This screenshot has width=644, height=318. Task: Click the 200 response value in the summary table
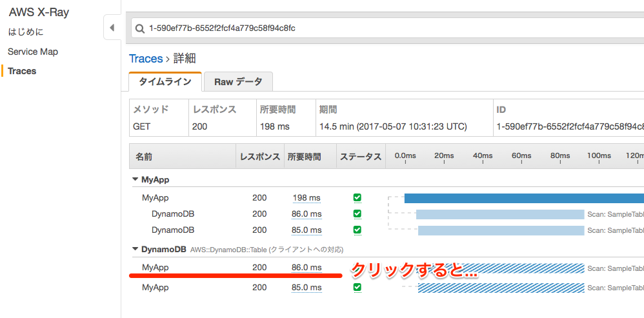199,127
